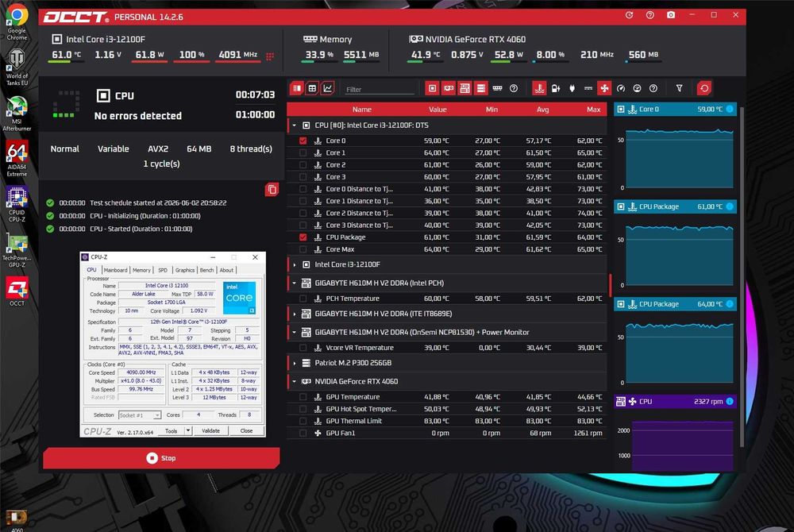Viewport: 794px width, 532px height.
Task: Check the Core 3 graph checkbox
Action: point(303,177)
